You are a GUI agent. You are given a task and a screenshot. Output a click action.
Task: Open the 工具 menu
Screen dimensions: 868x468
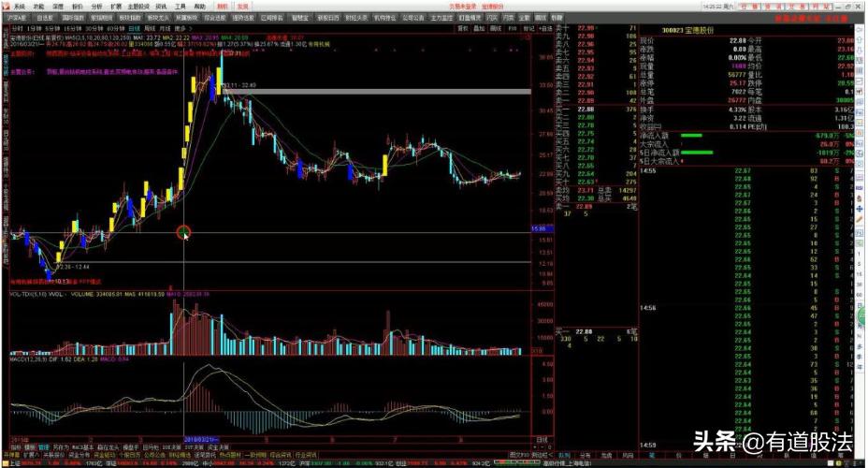tap(181, 7)
